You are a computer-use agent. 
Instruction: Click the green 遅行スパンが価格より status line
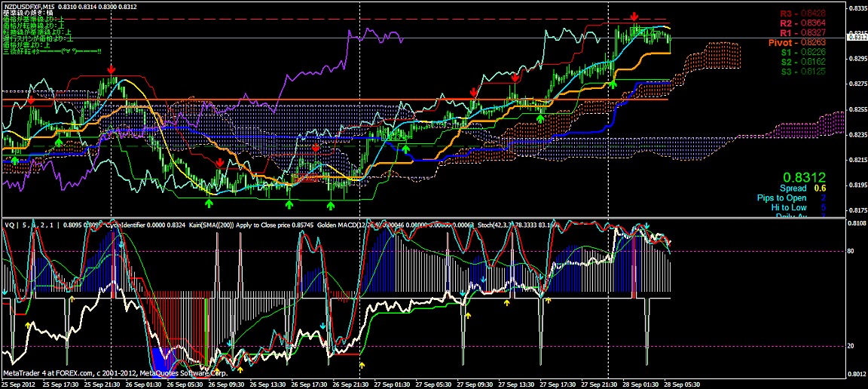pos(38,38)
